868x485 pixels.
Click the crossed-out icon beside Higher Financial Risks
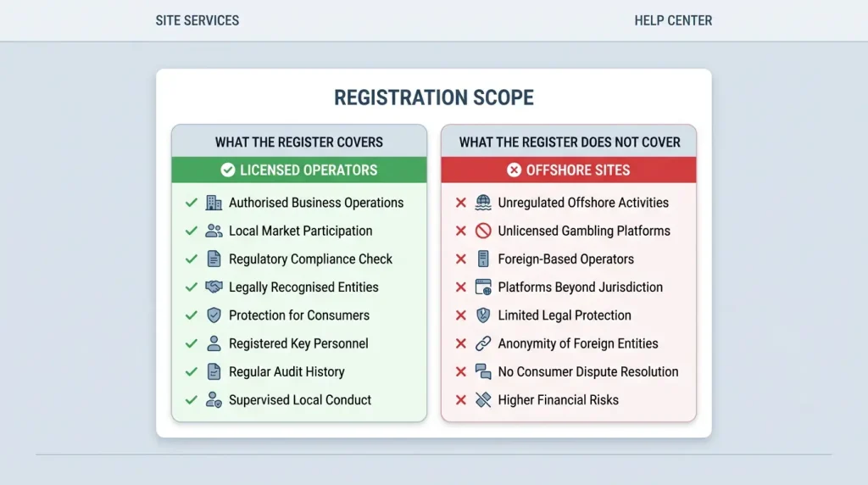click(x=483, y=399)
